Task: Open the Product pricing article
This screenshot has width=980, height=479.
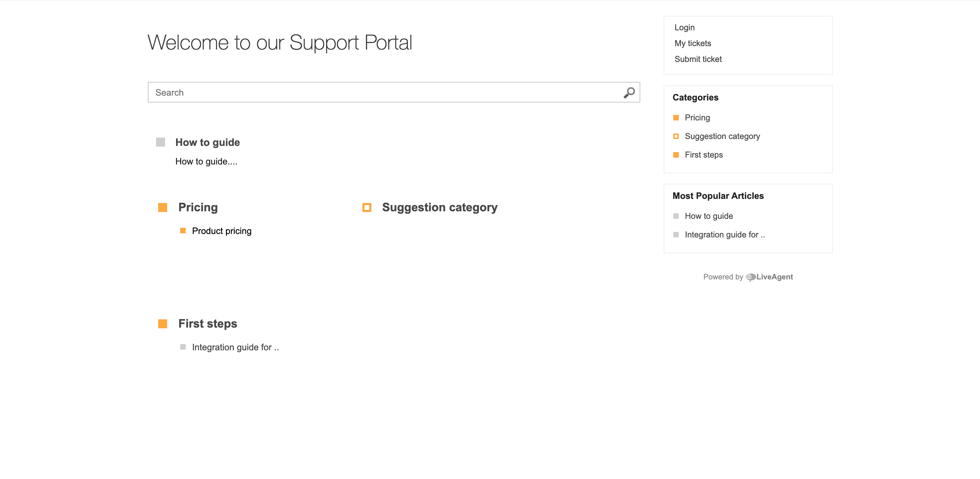Action: 221,231
